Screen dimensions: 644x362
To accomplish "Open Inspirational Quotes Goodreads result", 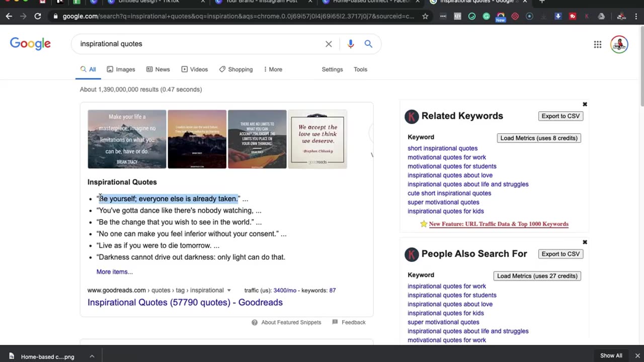I will (x=185, y=302).
